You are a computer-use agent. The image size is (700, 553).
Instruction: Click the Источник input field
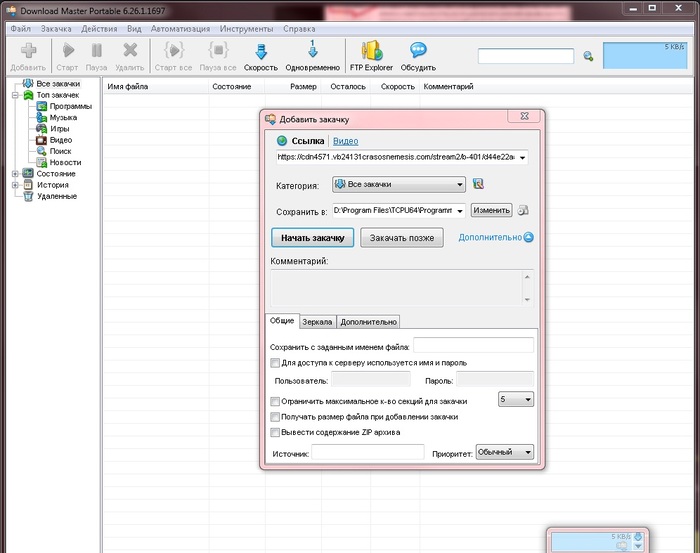click(x=367, y=453)
